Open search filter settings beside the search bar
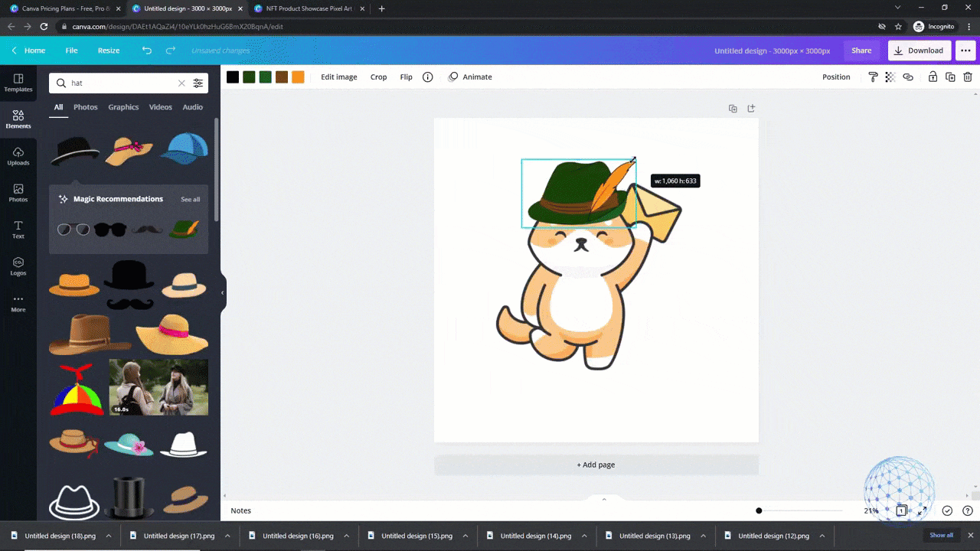Screen dimensions: 980x551 click(x=198, y=83)
